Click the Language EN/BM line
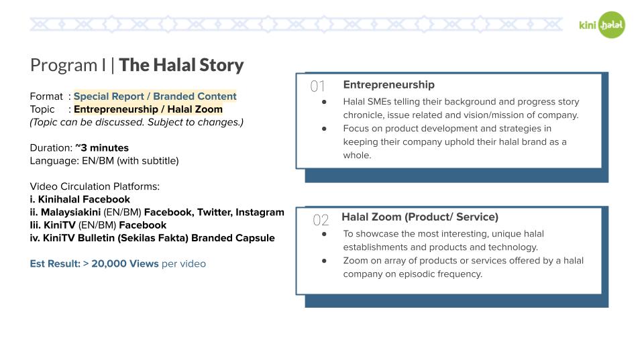The height and width of the screenshot is (362, 644). [x=105, y=161]
